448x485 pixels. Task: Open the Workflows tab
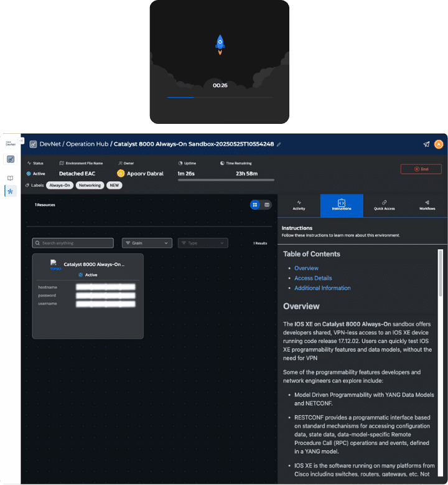click(427, 205)
